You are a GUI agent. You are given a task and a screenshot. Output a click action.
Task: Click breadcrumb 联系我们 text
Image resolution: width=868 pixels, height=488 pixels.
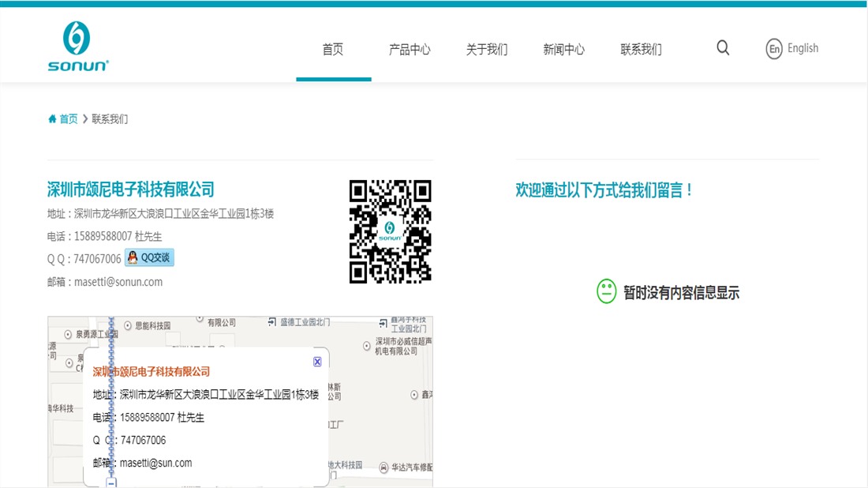point(110,119)
